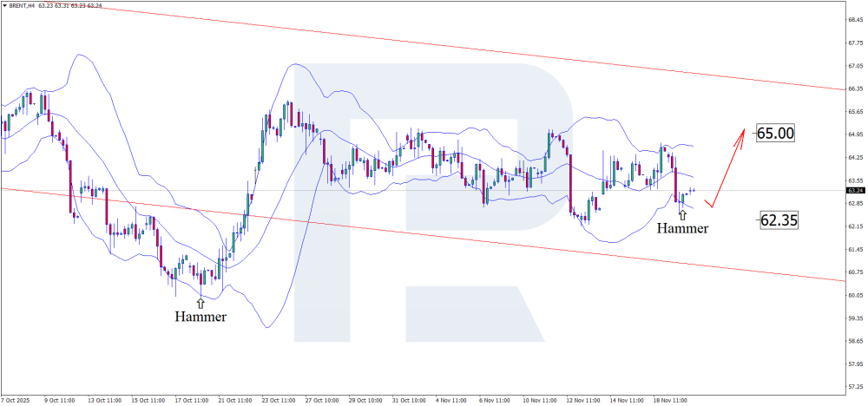Click the current price tag 63.24
This screenshot has width=868, height=406.
854,190
